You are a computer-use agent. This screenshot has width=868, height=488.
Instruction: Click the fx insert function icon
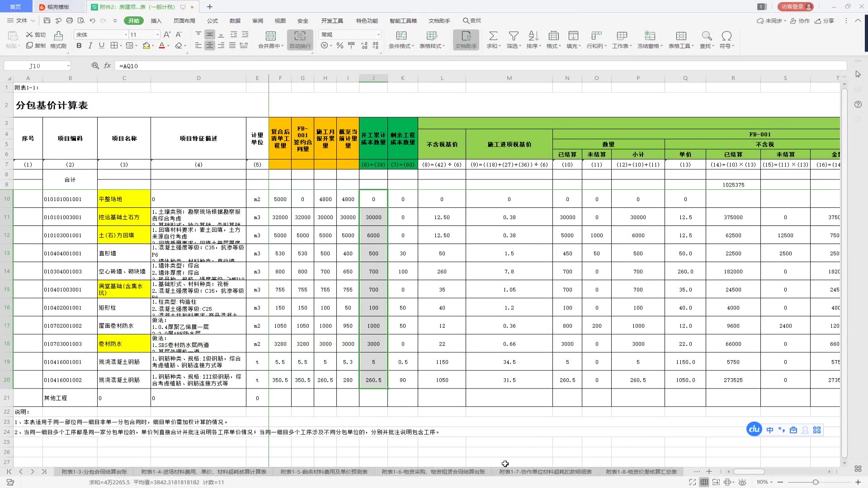coord(107,66)
